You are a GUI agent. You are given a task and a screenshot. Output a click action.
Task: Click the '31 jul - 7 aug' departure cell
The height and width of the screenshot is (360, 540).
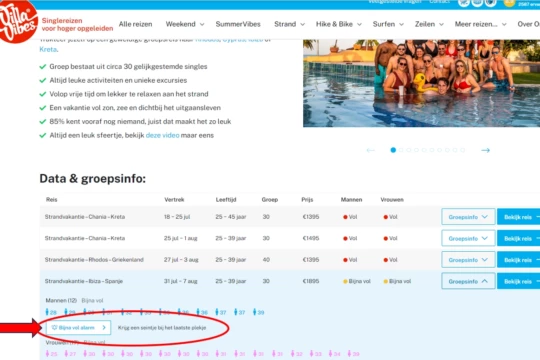click(x=180, y=281)
